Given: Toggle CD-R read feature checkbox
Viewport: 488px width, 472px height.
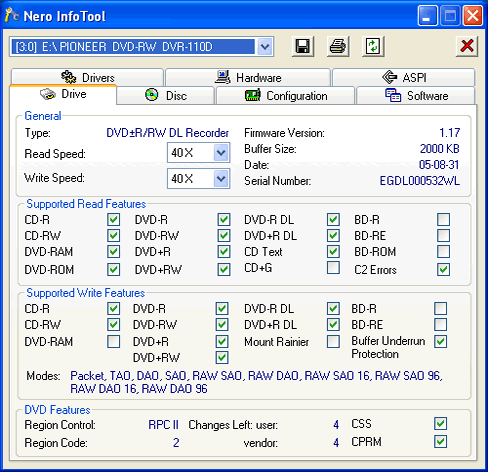Looking at the screenshot, I should point(113,220).
